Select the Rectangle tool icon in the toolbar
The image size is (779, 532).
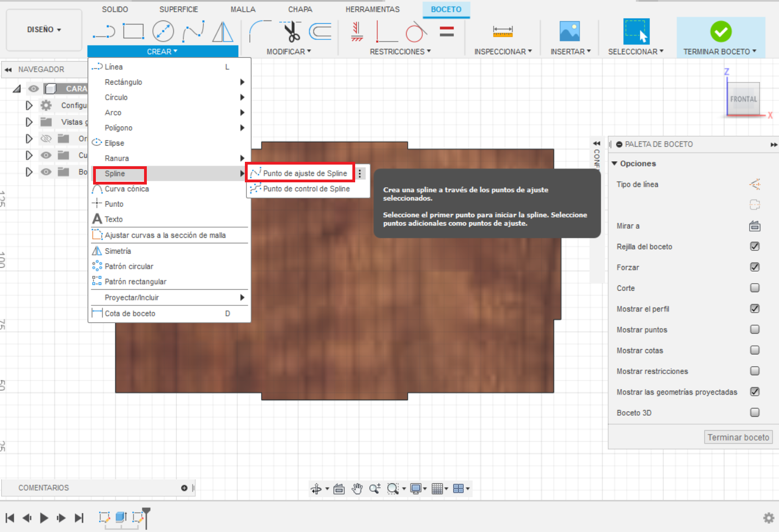(133, 31)
